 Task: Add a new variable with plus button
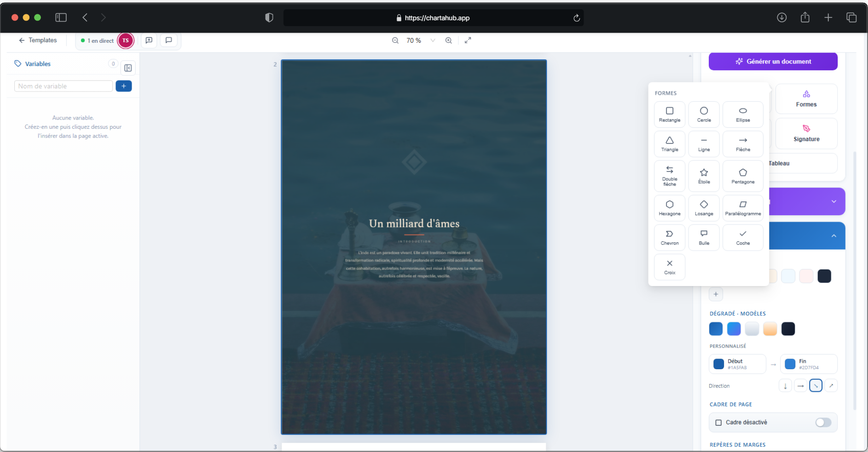[124, 86]
